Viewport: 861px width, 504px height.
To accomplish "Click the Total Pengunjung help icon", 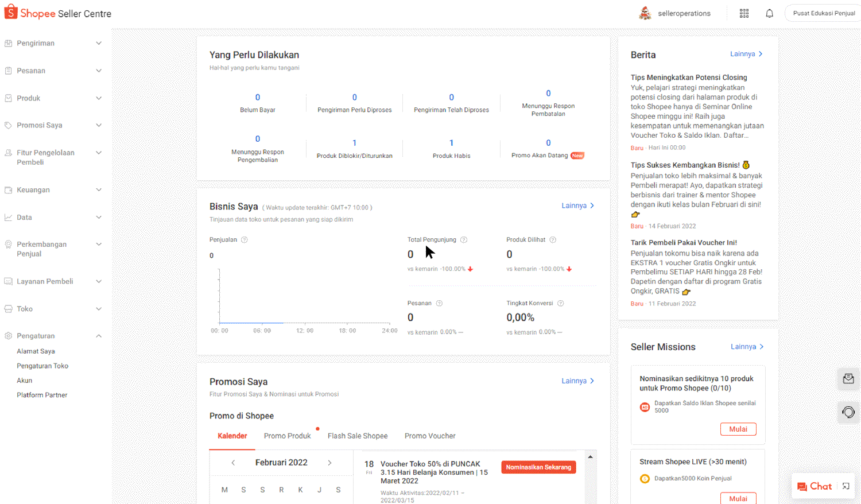I will click(x=464, y=240).
